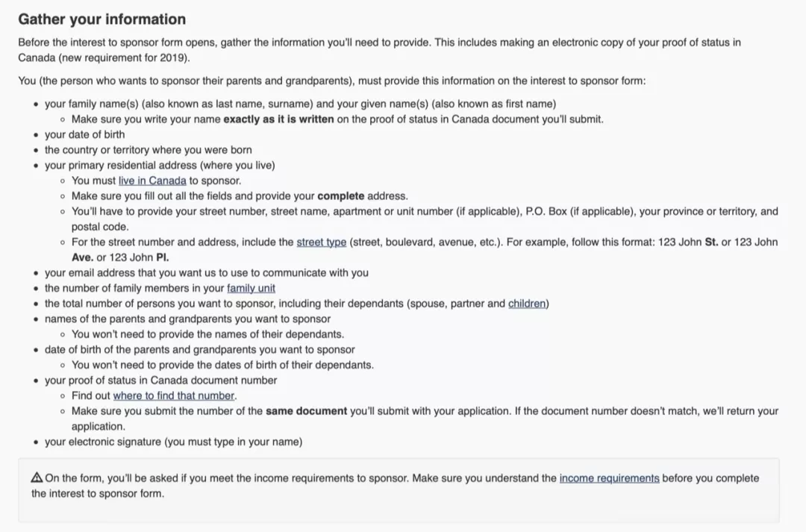
Task: Click "your proof of status in Canada document number" bullet
Action: point(160,381)
